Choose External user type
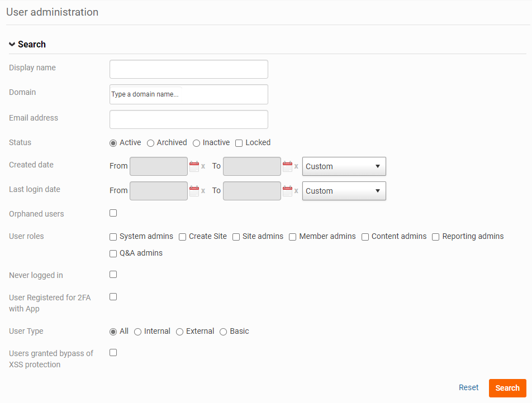532x403 pixels. [x=180, y=332]
